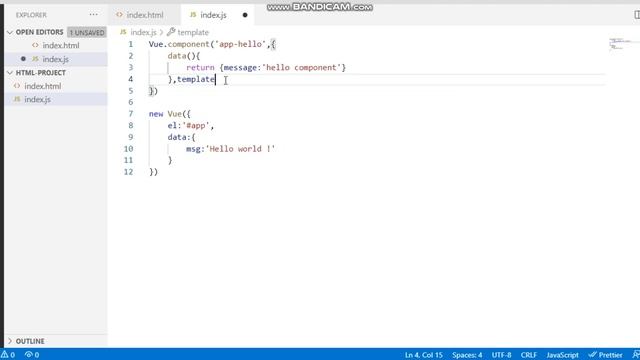This screenshot has height=360, width=640.
Task: Place cursor on 'app-hello' string
Action: click(x=240, y=44)
